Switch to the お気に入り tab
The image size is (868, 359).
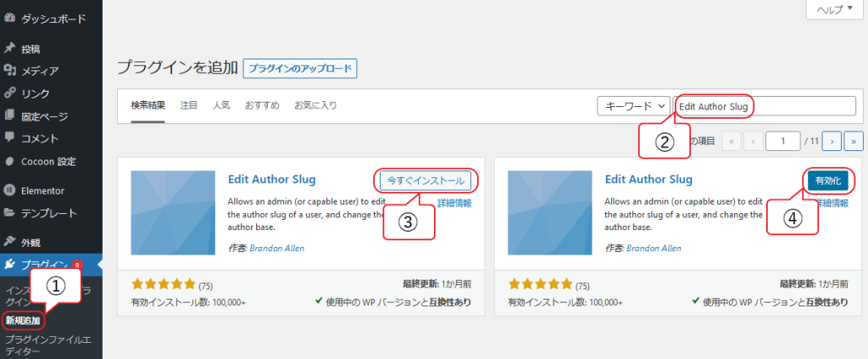315,105
